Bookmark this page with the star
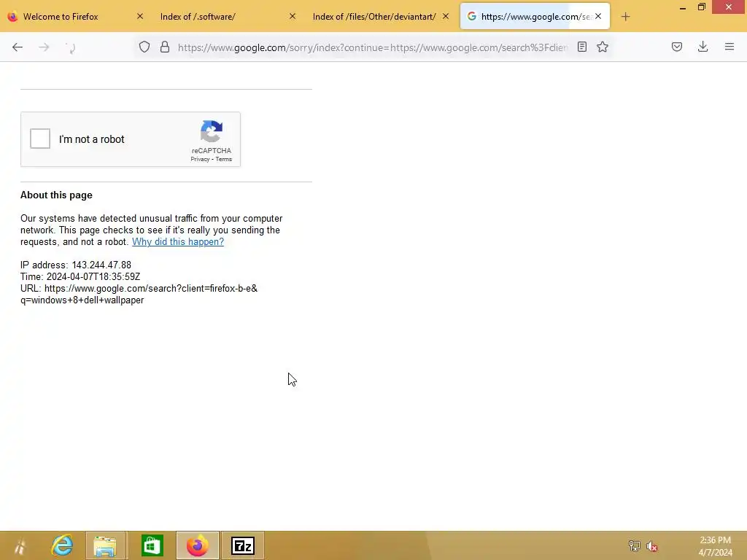 pyautogui.click(x=603, y=47)
